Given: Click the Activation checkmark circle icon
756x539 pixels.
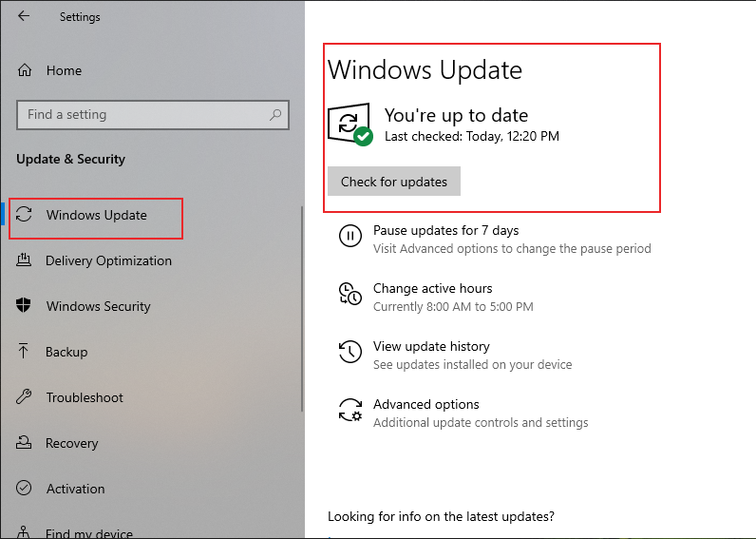Looking at the screenshot, I should click(x=24, y=488).
